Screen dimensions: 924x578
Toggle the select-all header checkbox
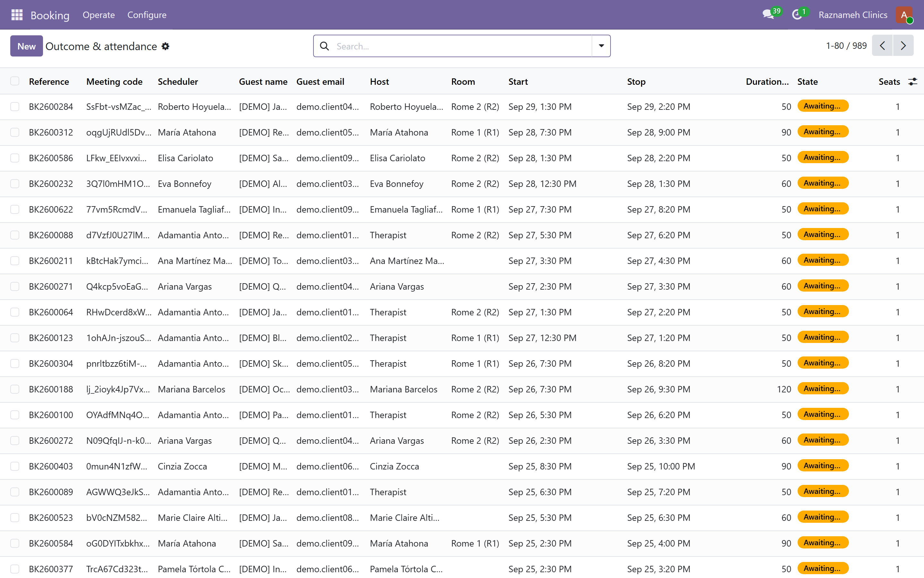pos(15,81)
